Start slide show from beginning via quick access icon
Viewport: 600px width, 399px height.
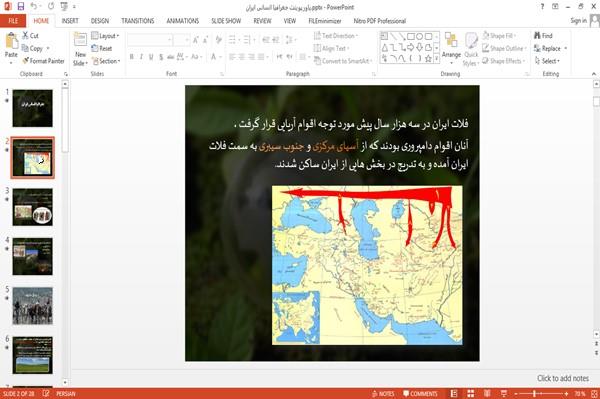[64, 7]
